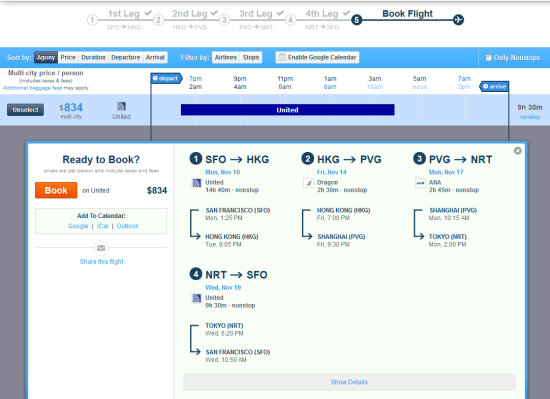Go back to the 1st Leg step
Viewport: 550px width, 399px height.
click(x=123, y=14)
